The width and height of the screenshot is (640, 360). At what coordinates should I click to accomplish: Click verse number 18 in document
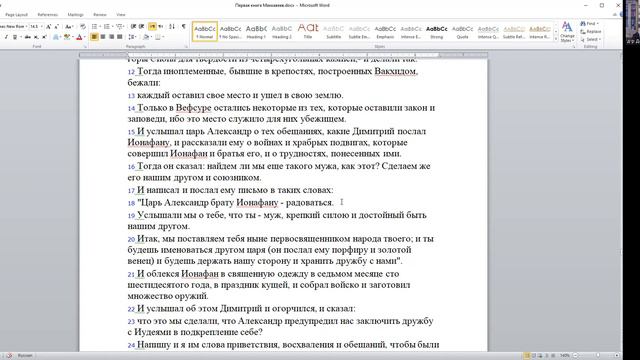(131, 203)
